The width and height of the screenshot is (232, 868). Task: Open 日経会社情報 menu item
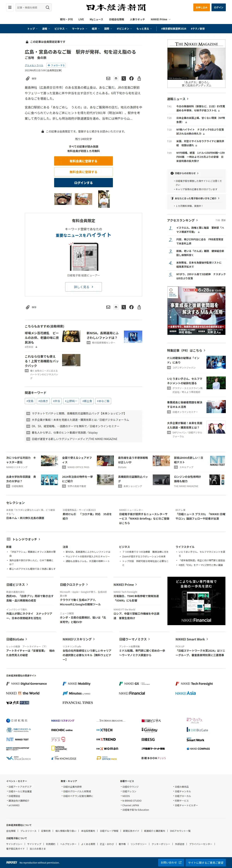click(x=116, y=20)
